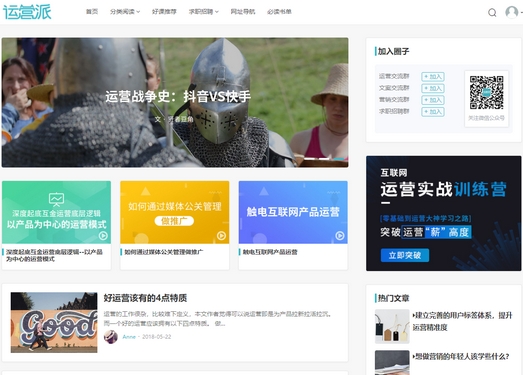The image size is (523, 375).
Task: Click the article date 2018-05-22
Action: point(157,337)
